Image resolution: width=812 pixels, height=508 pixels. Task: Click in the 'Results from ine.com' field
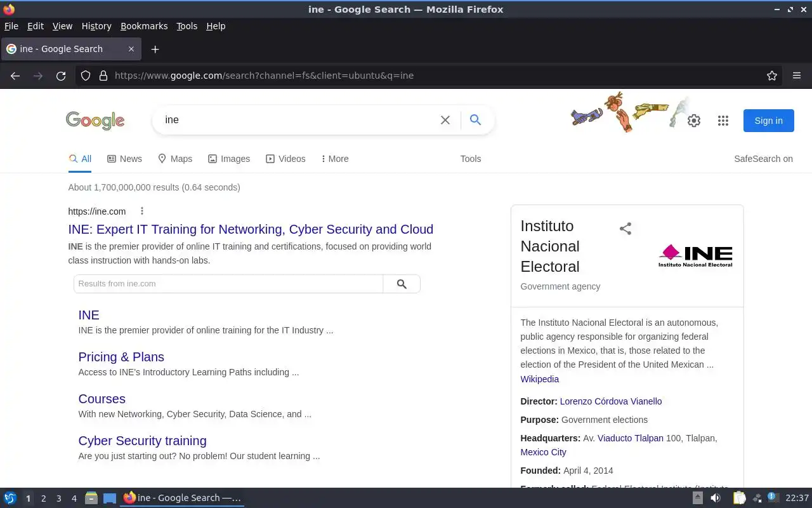click(x=228, y=284)
